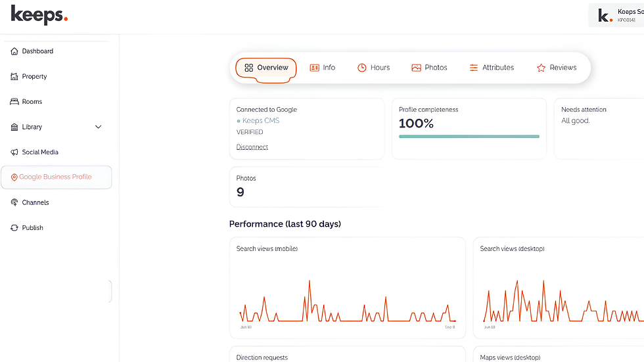Click the Social Media megaphone icon
The image size is (644, 362).
click(14, 152)
